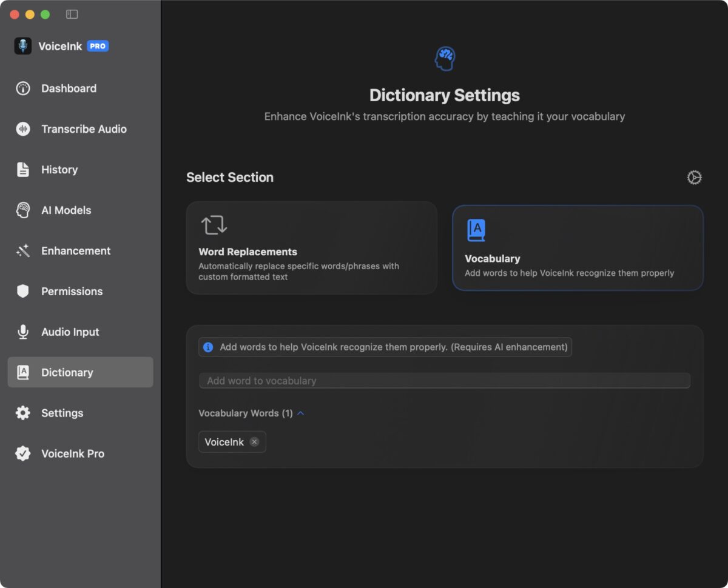Click the Dictionary Settings heading
The image size is (728, 588).
point(445,96)
